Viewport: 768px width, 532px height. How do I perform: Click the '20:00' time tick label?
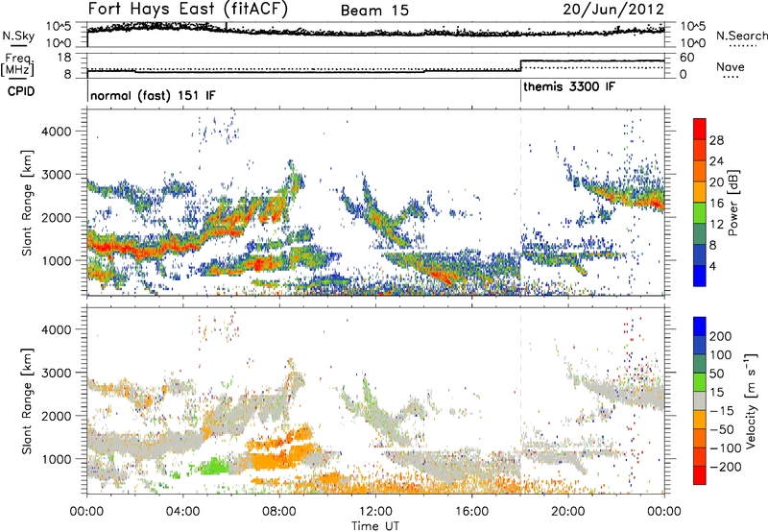(x=568, y=512)
